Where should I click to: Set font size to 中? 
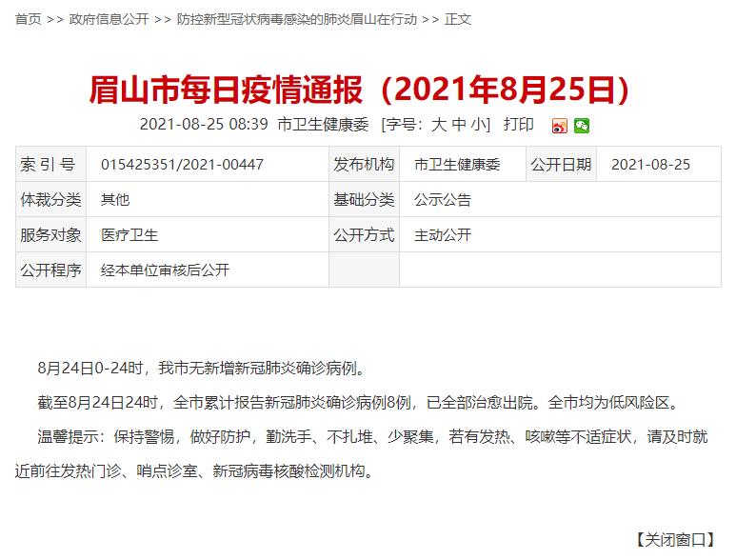click(x=459, y=125)
